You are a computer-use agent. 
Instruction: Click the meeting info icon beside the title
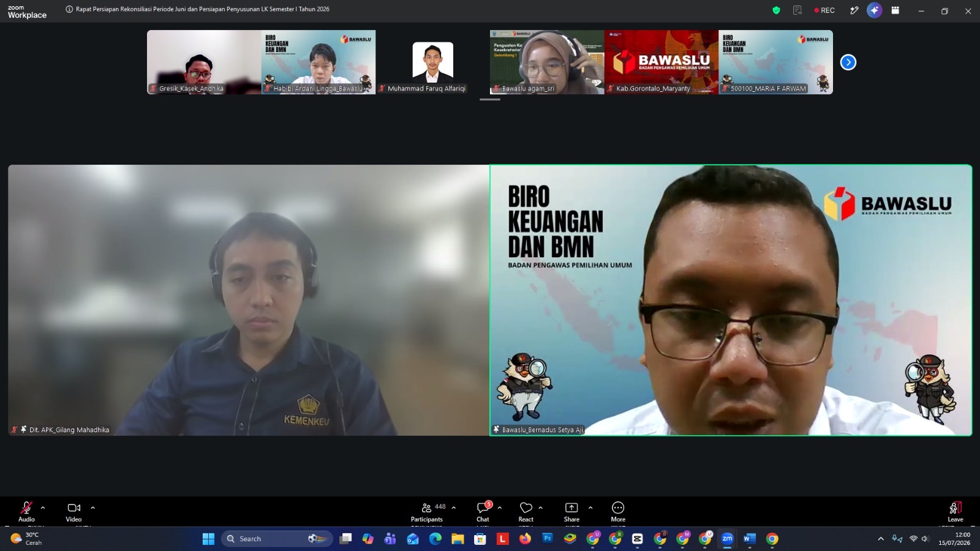tap(69, 9)
